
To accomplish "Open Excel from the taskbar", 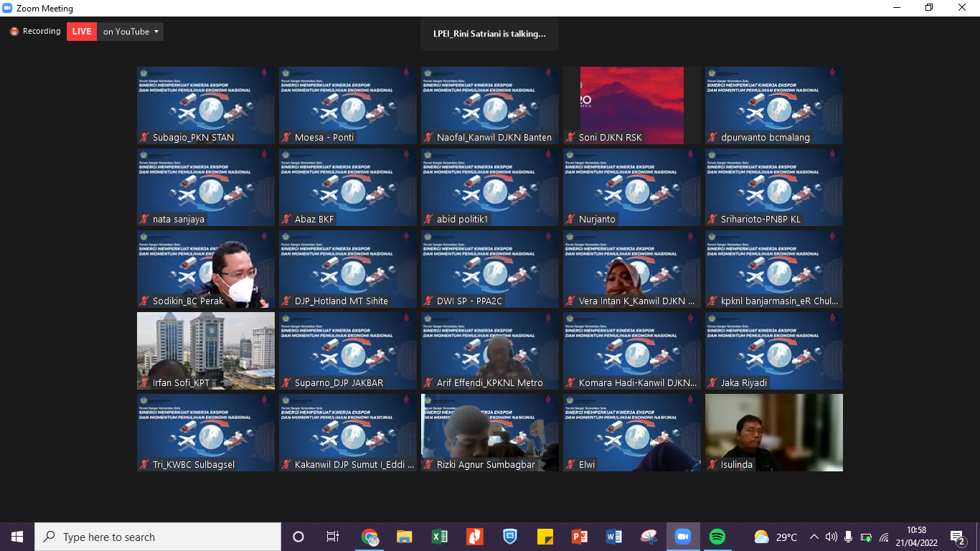I will 439,537.
